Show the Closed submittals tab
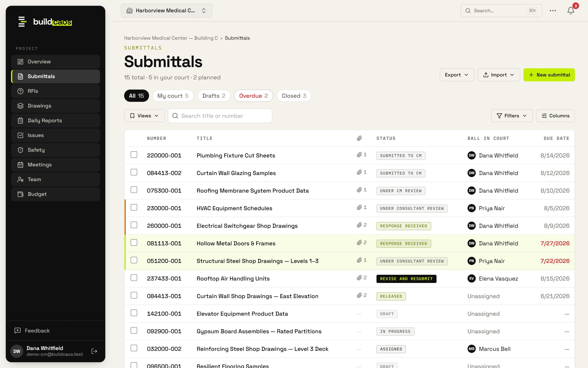 294,96
